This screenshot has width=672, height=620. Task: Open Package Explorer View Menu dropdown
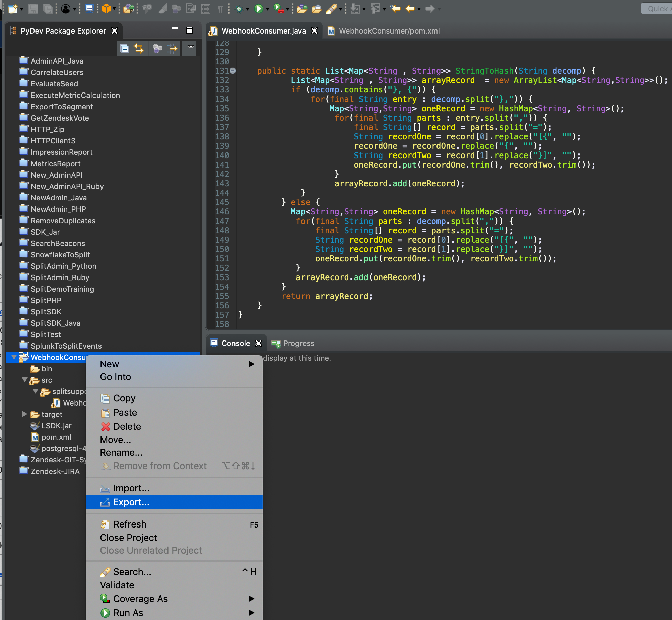191,47
